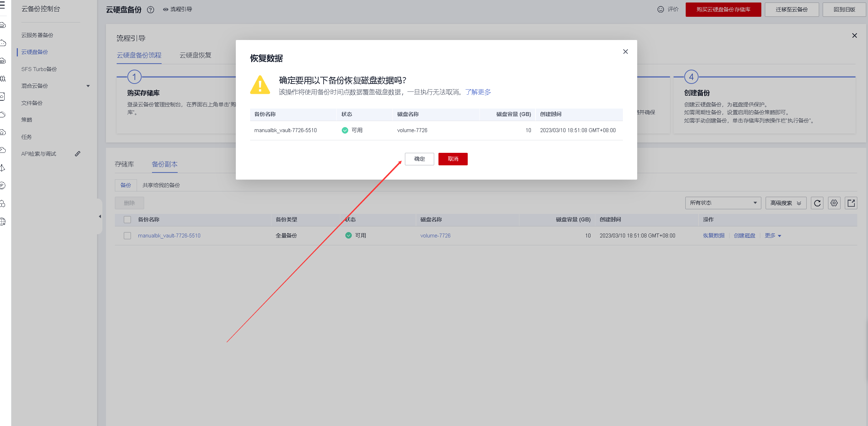Open the 所有状态 status dropdown
868x426 pixels.
tap(723, 203)
